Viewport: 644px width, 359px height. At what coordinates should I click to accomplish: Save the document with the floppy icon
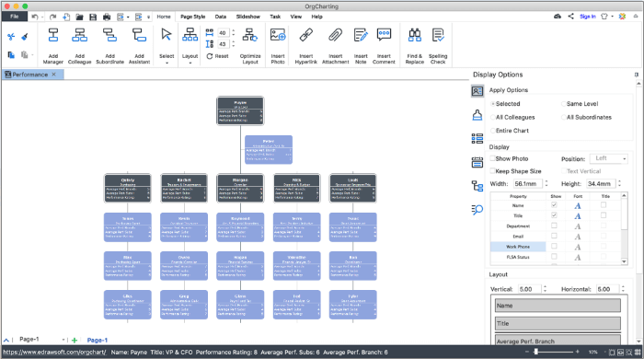[x=93, y=17]
